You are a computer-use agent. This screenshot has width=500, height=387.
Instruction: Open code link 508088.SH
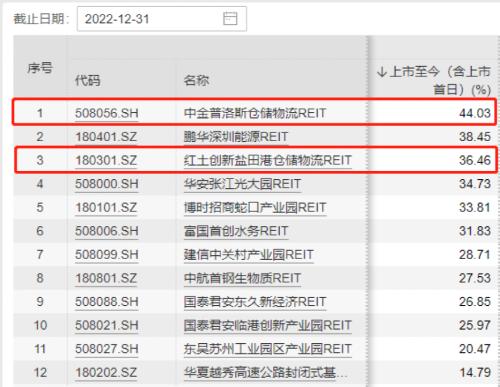pyautogui.click(x=107, y=302)
